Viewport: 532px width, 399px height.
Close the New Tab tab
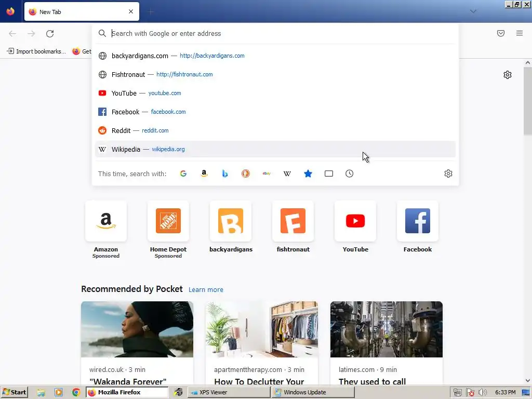(x=131, y=11)
